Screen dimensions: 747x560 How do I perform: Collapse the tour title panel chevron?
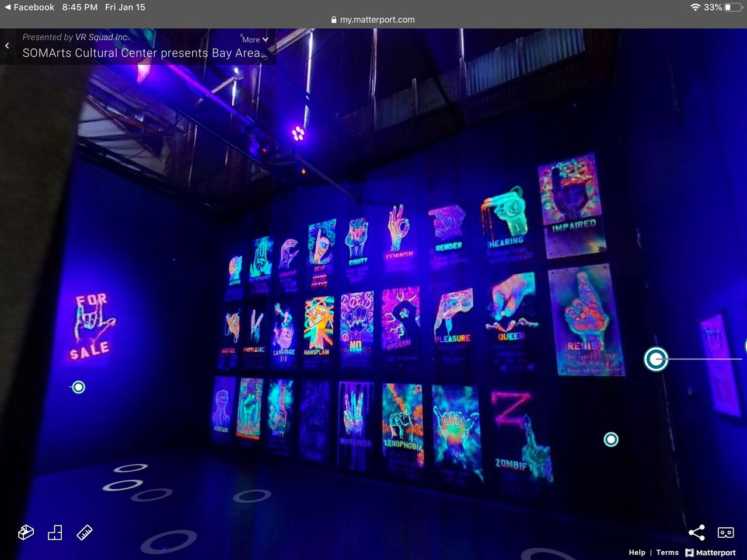click(x=7, y=45)
